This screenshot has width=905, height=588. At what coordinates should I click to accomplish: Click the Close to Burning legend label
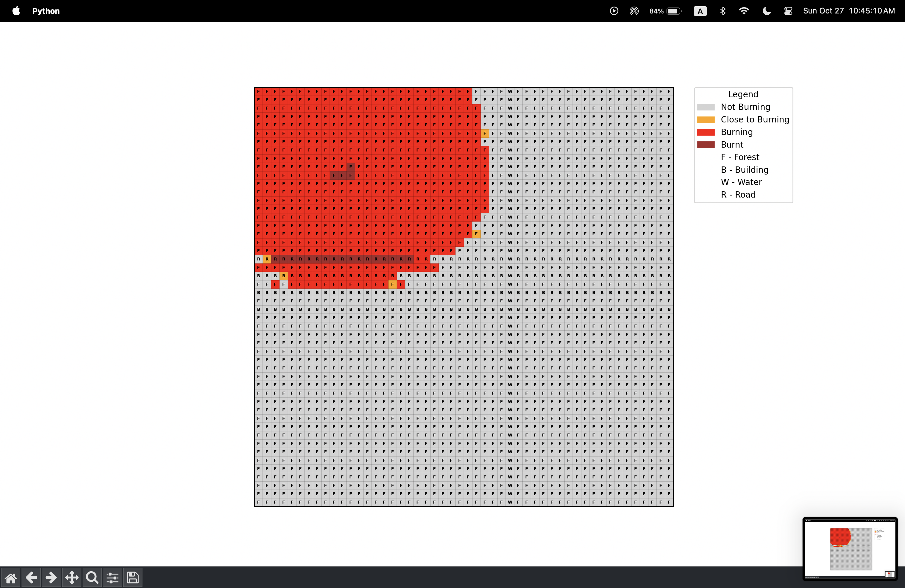755,119
